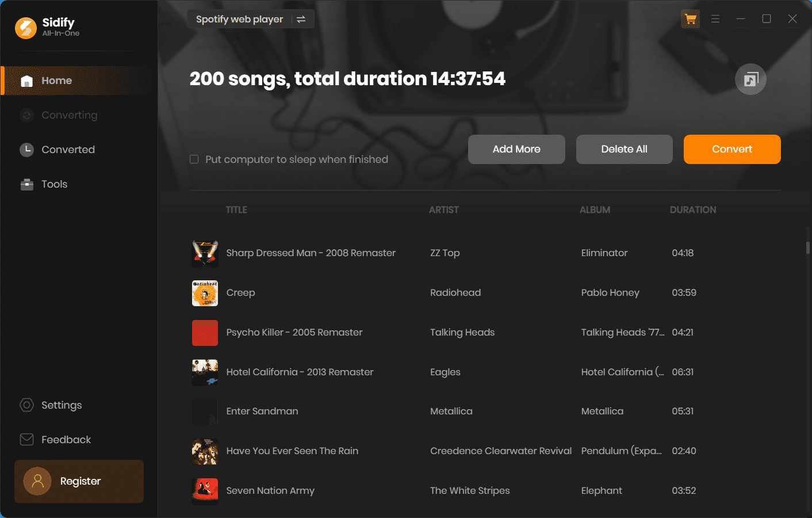Click the Sidify logo icon
This screenshot has width=812, height=518.
click(26, 27)
